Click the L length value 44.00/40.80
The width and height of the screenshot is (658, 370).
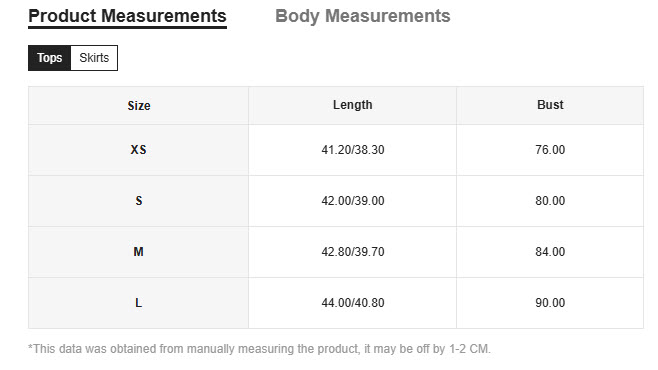pos(353,303)
